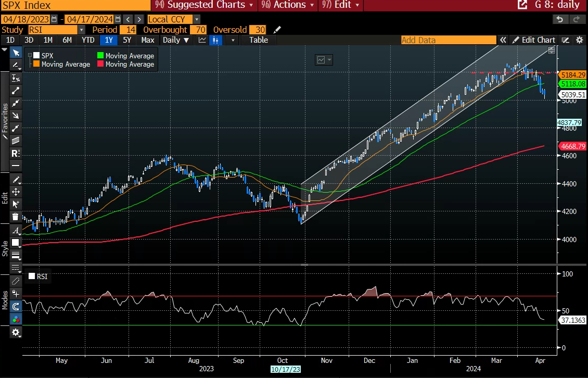Toggle the colored dots mode
Viewport: 588px width, 378px height.
(x=16, y=319)
